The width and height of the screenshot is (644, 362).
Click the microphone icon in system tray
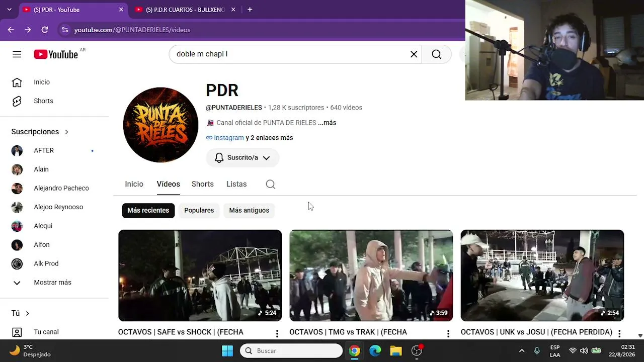click(x=537, y=351)
